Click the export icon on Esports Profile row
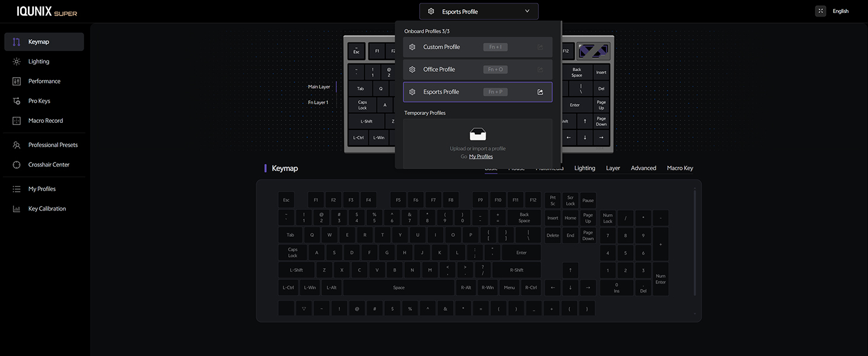Image resolution: width=868 pixels, height=356 pixels. click(x=540, y=92)
